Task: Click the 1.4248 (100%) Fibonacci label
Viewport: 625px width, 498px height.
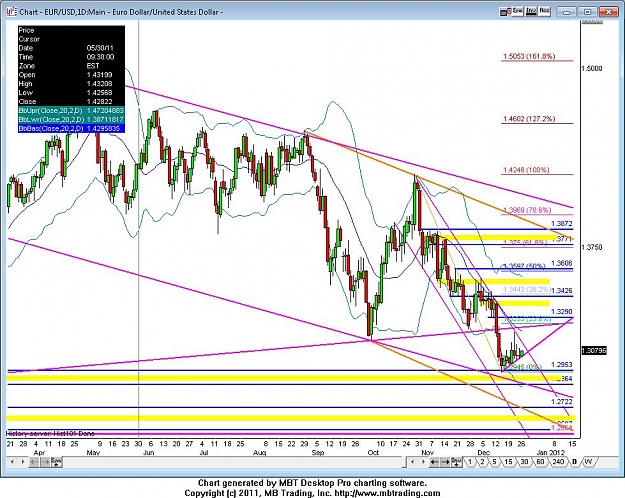Action: [526, 170]
